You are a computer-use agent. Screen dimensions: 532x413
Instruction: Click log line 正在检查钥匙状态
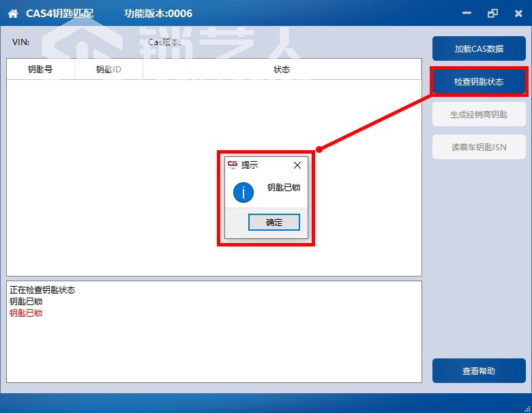42,289
